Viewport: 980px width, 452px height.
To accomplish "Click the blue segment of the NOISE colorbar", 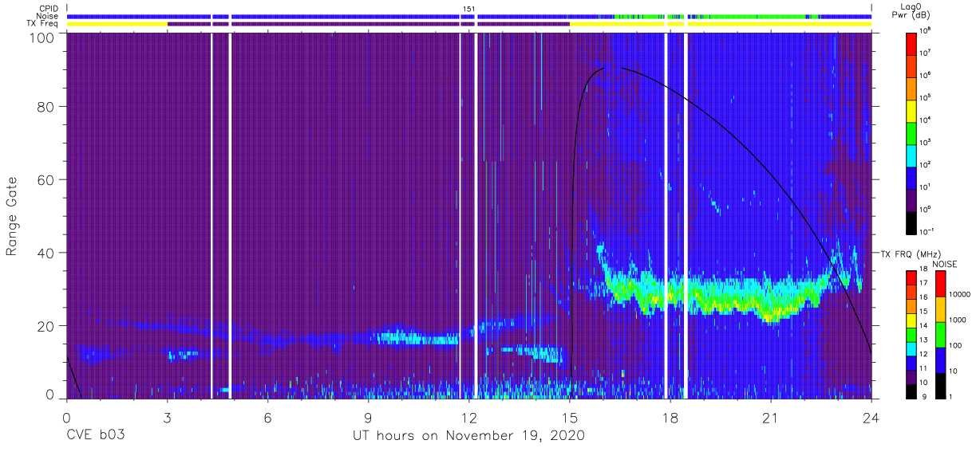I will [940, 360].
